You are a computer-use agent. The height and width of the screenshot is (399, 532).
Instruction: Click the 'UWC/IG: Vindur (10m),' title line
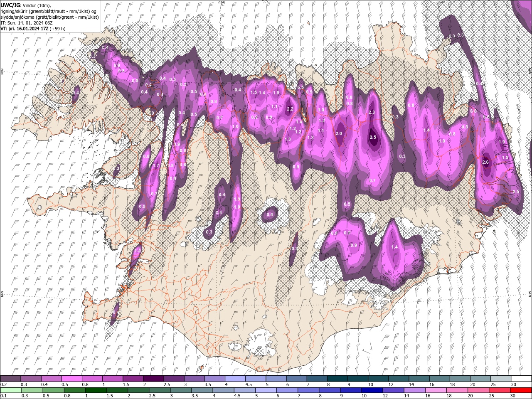click(x=25, y=5)
